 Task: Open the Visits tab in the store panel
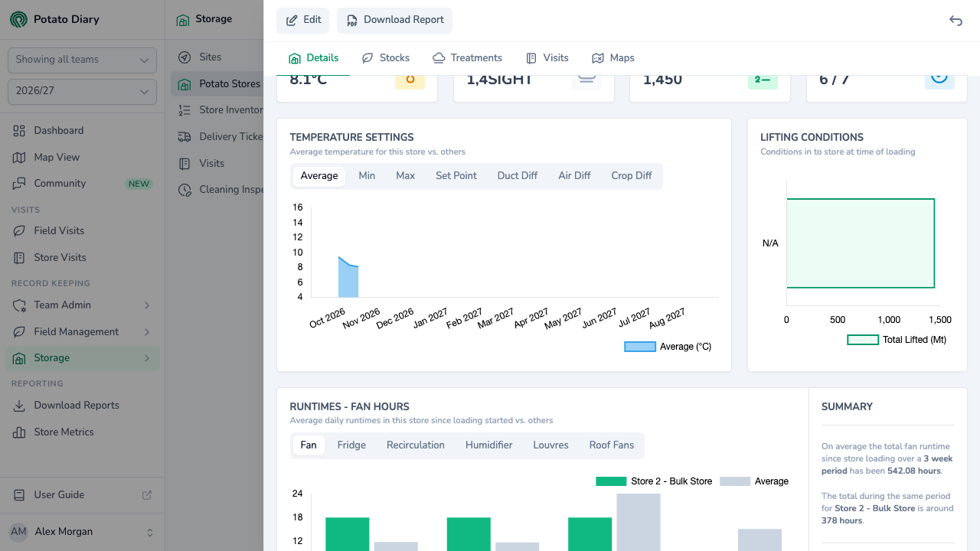547,58
